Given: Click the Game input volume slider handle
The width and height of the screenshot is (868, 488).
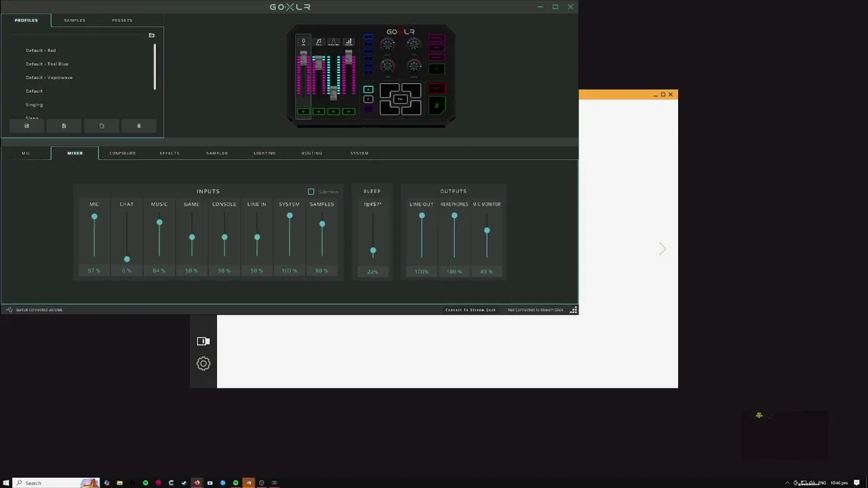Looking at the screenshot, I should (x=192, y=237).
